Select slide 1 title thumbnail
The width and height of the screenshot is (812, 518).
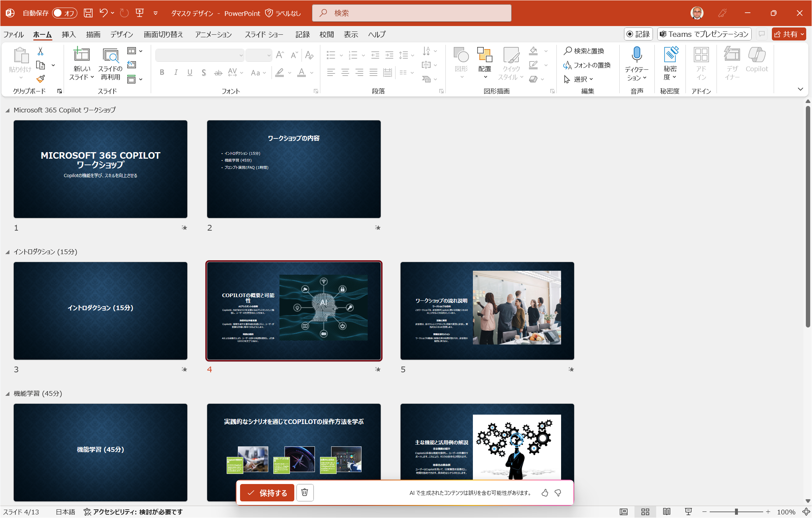(101, 169)
